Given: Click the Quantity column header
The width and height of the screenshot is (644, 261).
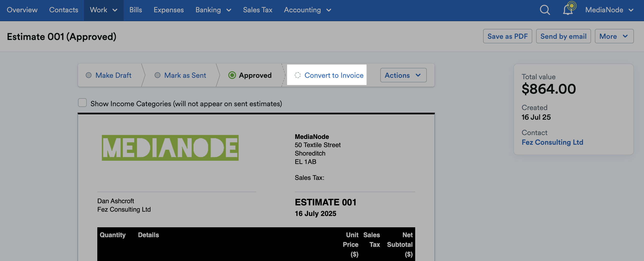Looking at the screenshot, I should pyautogui.click(x=112, y=235).
